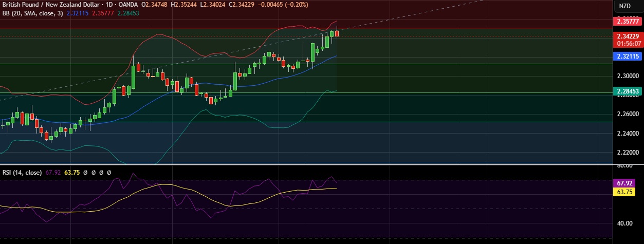The width and height of the screenshot is (644, 244).
Task: Click the yellow RSI MA value 63.75 in legend
Action: click(71, 173)
